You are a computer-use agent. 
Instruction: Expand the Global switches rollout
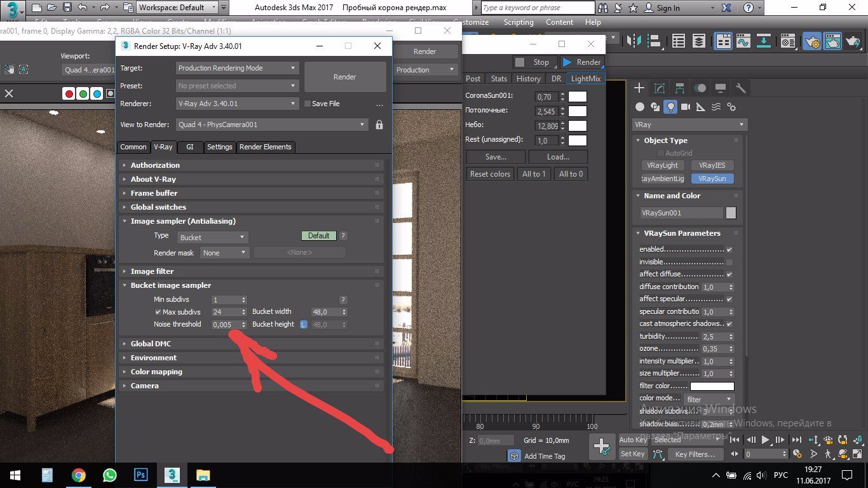click(x=252, y=207)
